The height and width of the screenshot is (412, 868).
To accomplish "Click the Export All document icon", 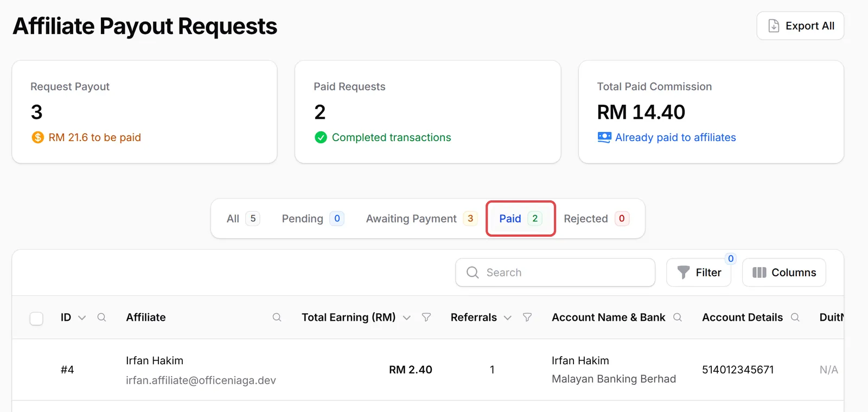I will tap(774, 26).
